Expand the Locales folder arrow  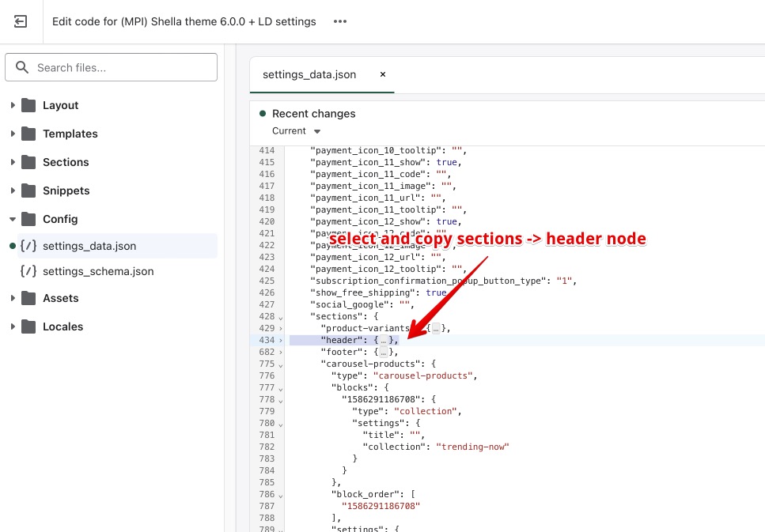click(13, 326)
